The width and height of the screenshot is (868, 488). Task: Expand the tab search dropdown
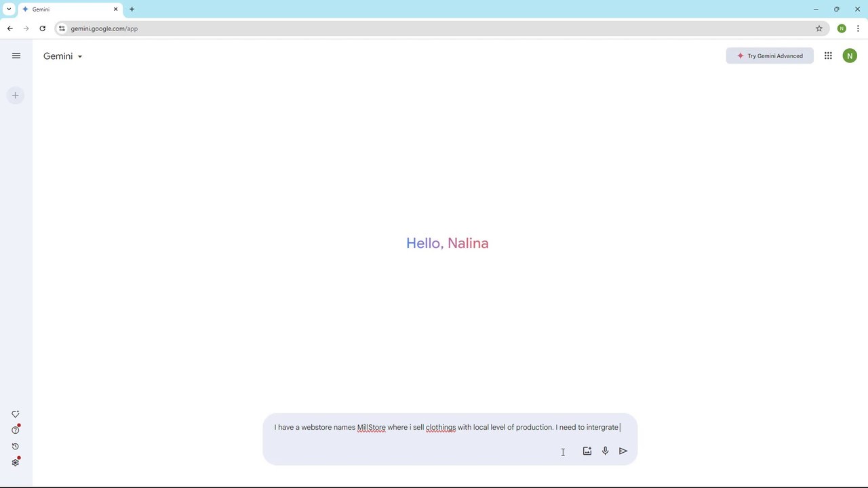pyautogui.click(x=9, y=9)
